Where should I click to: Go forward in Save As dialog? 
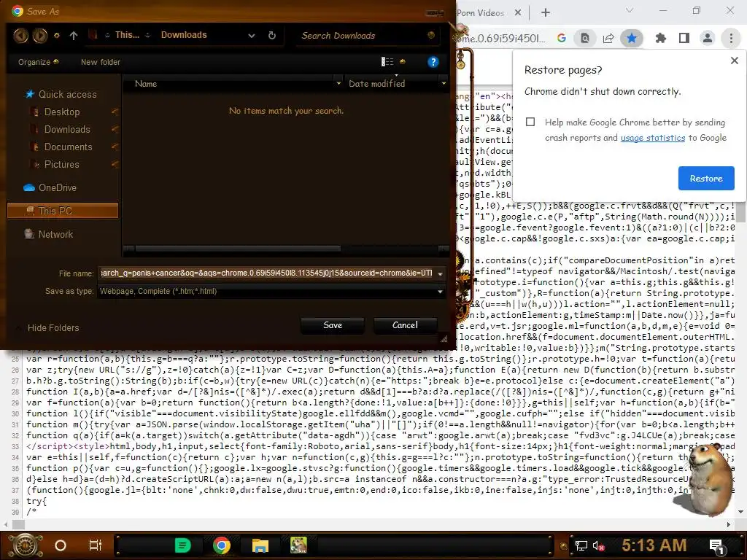[x=40, y=35]
